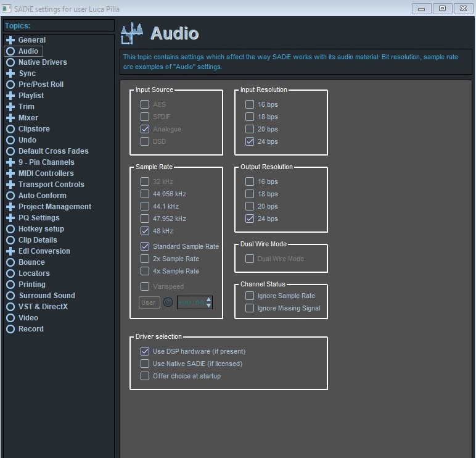Open the Record topic
Image resolution: width=476 pixels, height=458 pixels.
31,329
